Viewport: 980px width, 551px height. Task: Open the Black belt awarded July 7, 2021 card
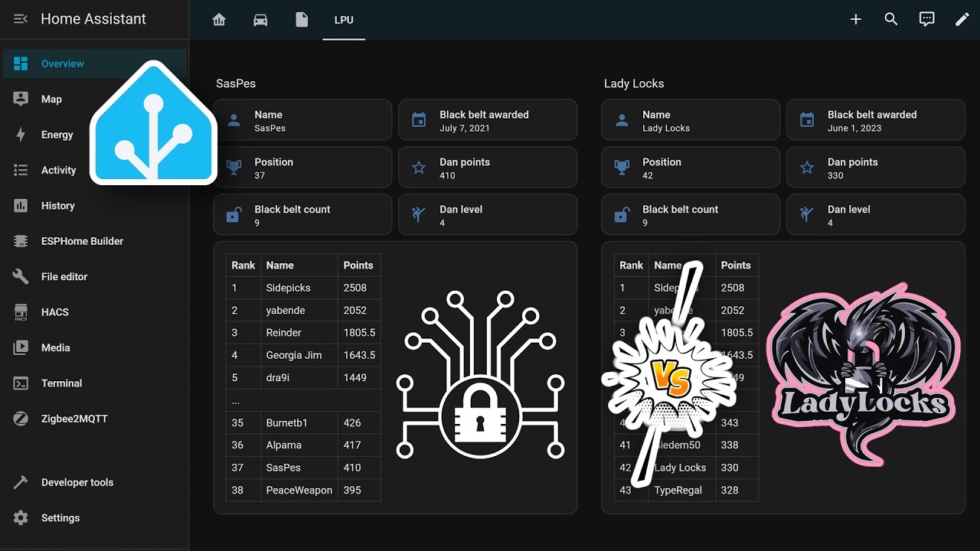click(x=488, y=120)
